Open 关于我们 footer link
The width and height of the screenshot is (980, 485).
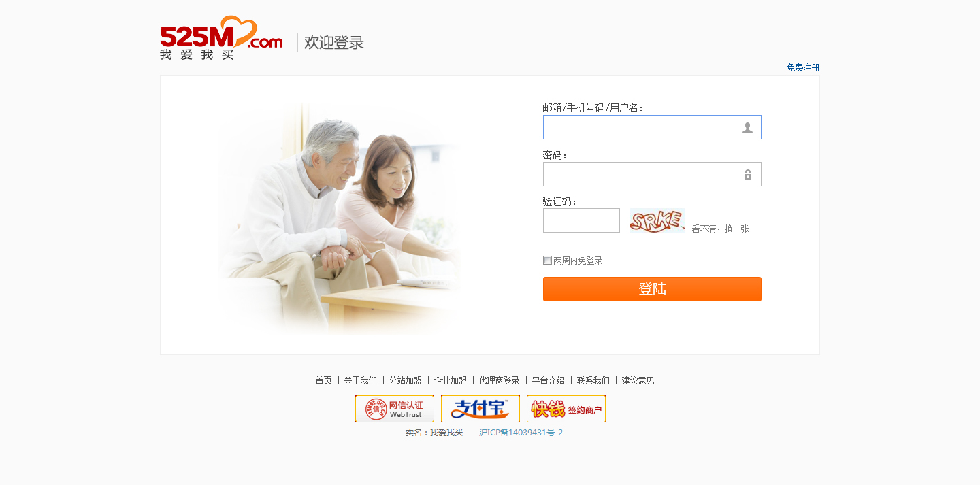point(360,380)
